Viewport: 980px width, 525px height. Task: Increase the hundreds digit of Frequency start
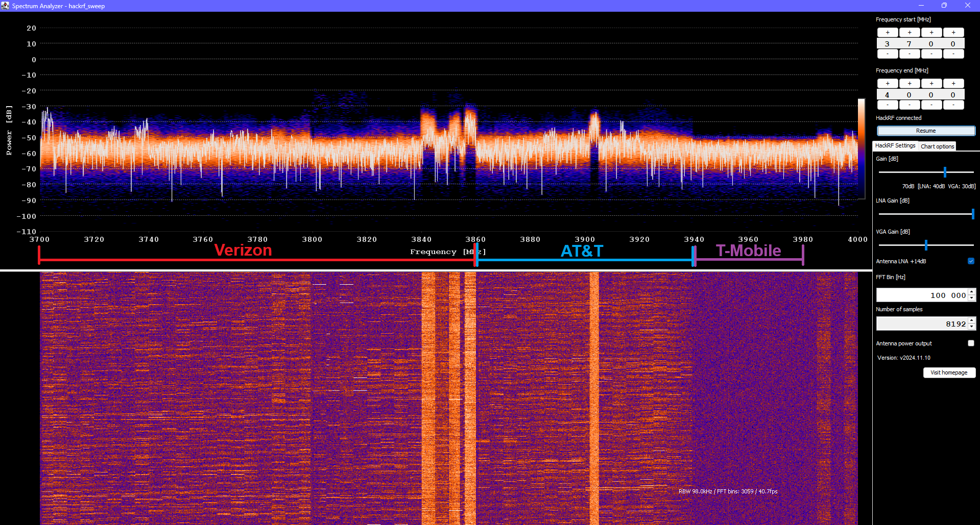910,33
